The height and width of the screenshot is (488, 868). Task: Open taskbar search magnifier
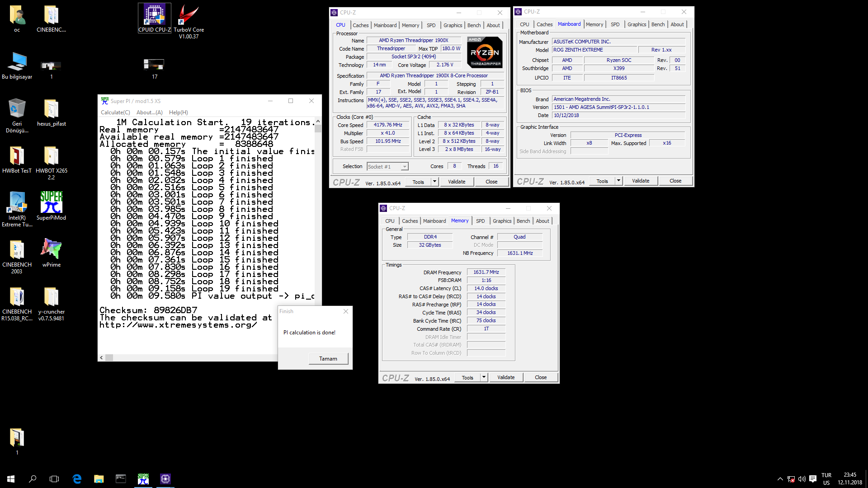point(33,479)
